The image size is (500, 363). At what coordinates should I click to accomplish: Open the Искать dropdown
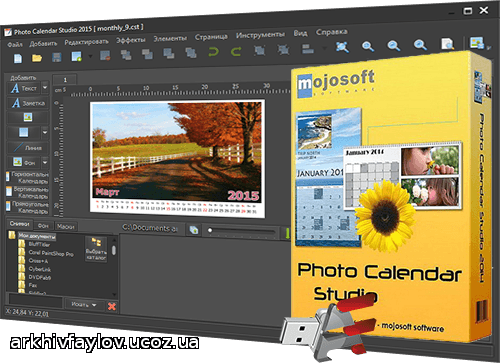click(84, 304)
